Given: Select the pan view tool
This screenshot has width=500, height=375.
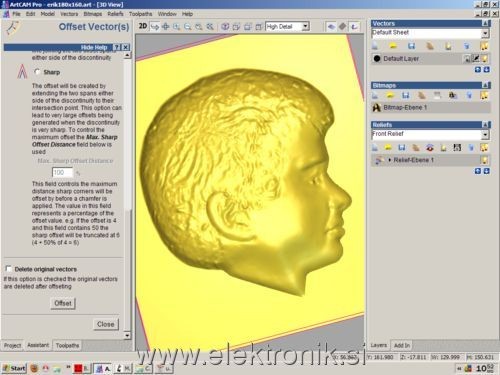Looking at the screenshot, I should pos(165,27).
